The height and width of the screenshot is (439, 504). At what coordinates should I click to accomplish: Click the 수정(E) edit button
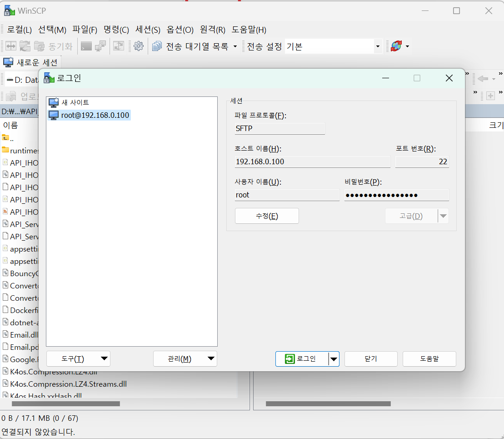click(267, 216)
